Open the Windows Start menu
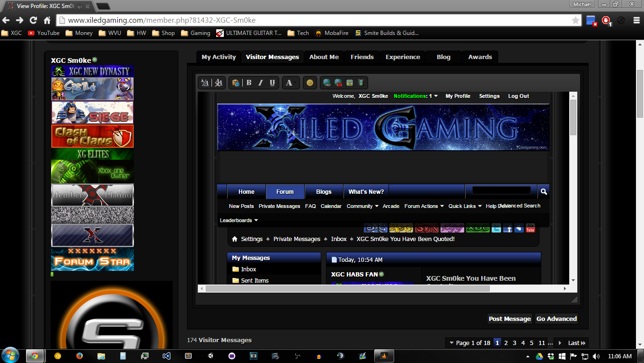Viewport: 644px width, 363px height. coord(10,355)
